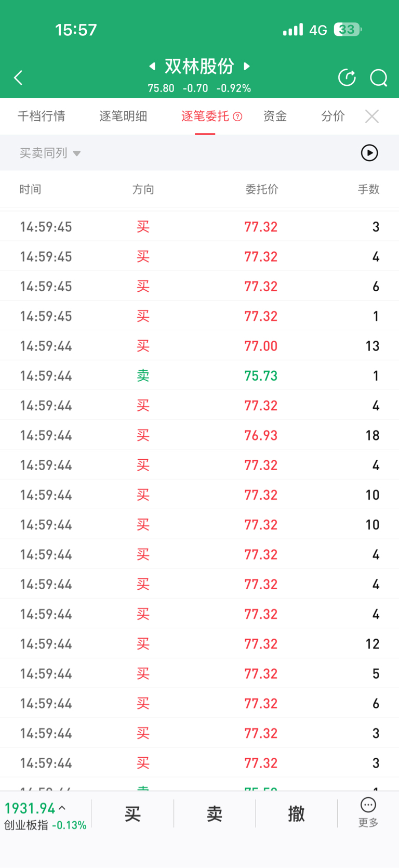Tap the back arrow in the header

[x=18, y=78]
